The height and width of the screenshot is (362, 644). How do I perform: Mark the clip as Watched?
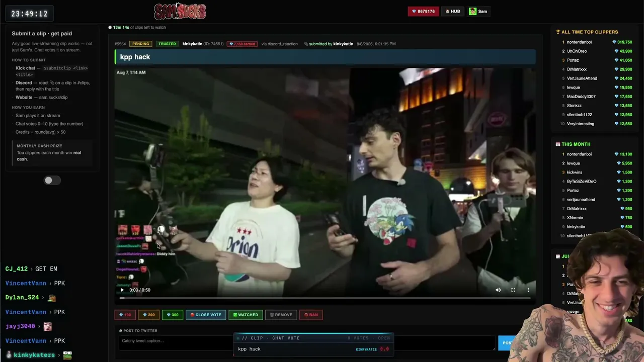click(x=246, y=315)
